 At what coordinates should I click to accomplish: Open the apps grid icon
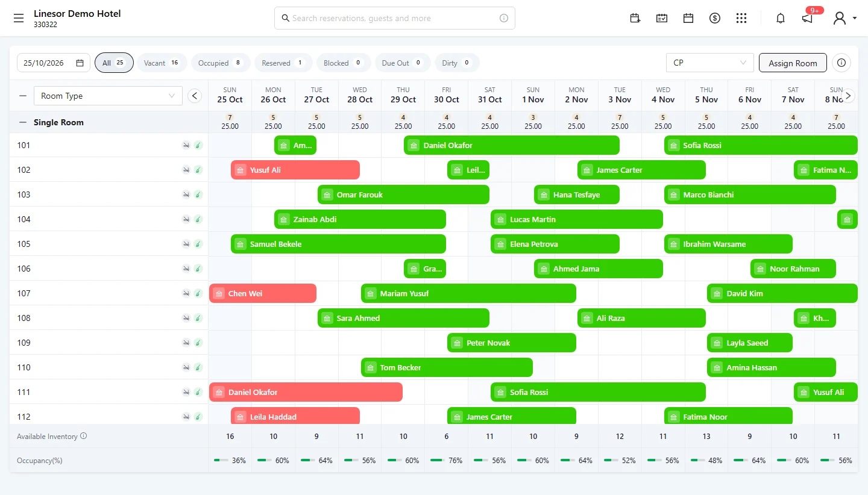(741, 18)
